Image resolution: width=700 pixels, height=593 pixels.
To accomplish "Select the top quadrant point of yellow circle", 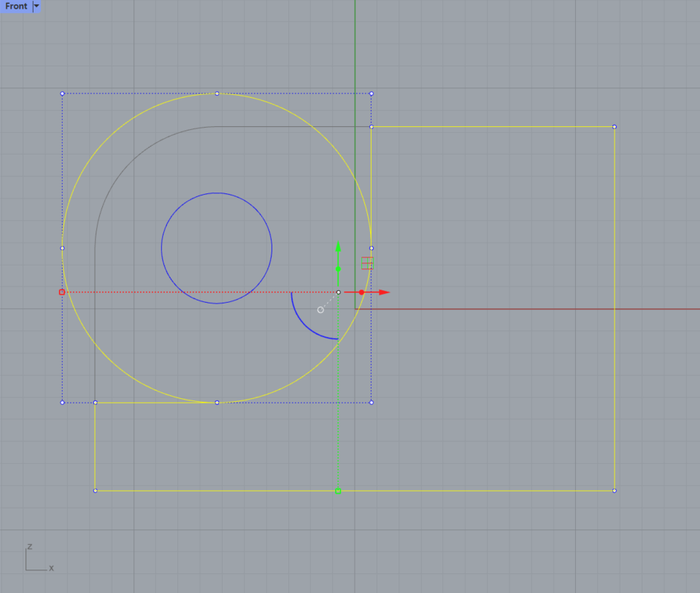I will pos(217,93).
